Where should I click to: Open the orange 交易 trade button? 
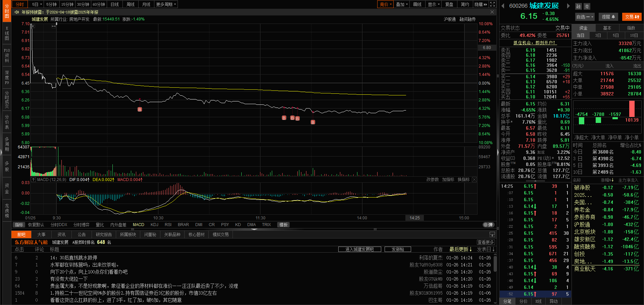(632, 17)
